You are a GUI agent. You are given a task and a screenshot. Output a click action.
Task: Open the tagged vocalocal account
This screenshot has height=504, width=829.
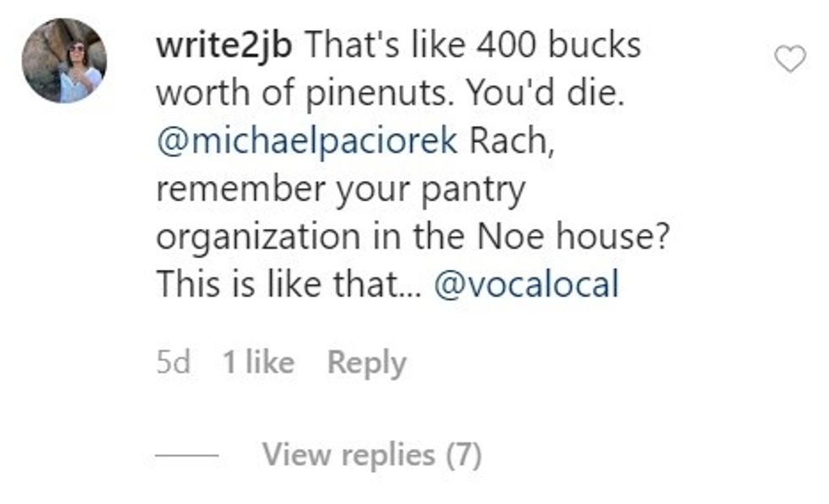click(526, 285)
